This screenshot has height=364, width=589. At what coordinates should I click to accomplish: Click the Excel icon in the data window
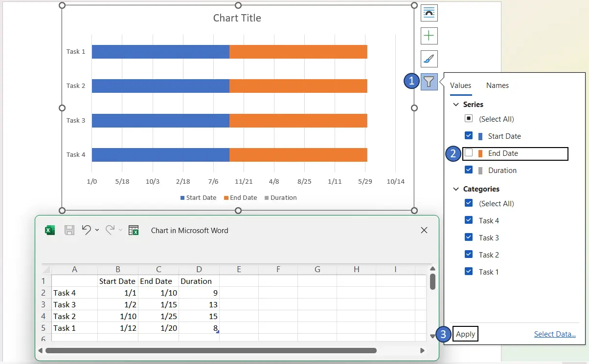[x=50, y=230]
